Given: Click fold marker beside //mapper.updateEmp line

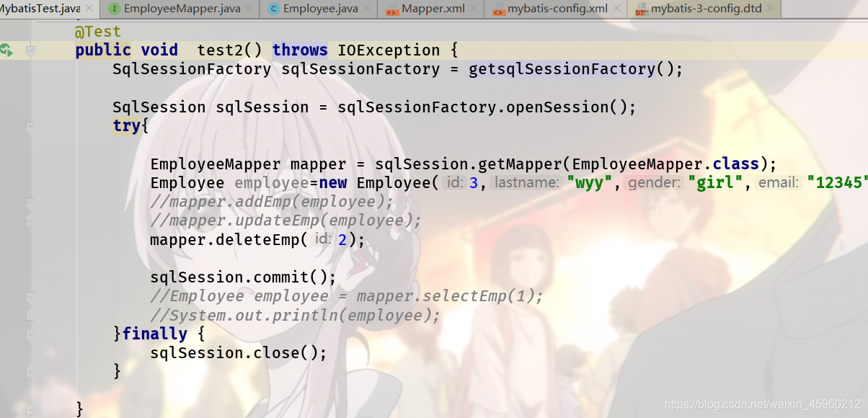Looking at the screenshot, I should coord(30,220).
